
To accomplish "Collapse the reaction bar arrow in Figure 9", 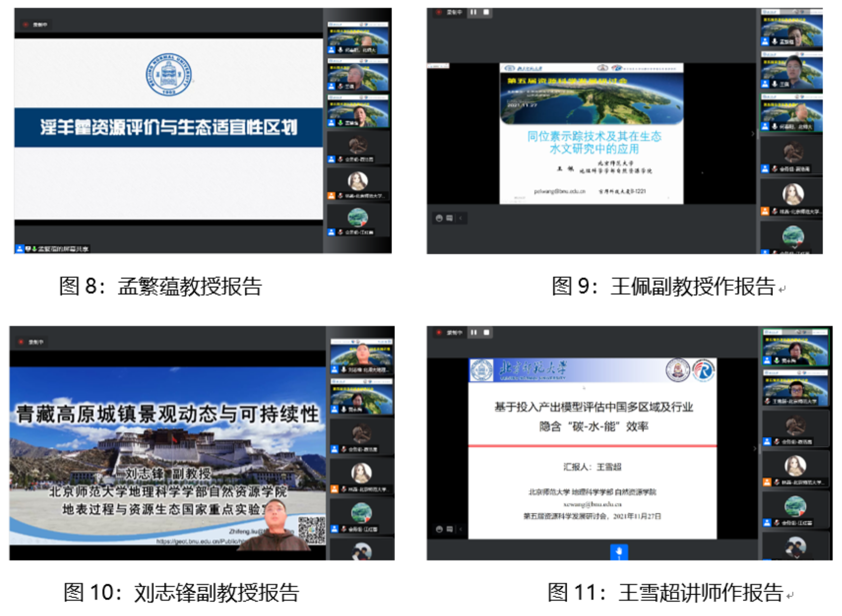I will pos(461,218).
